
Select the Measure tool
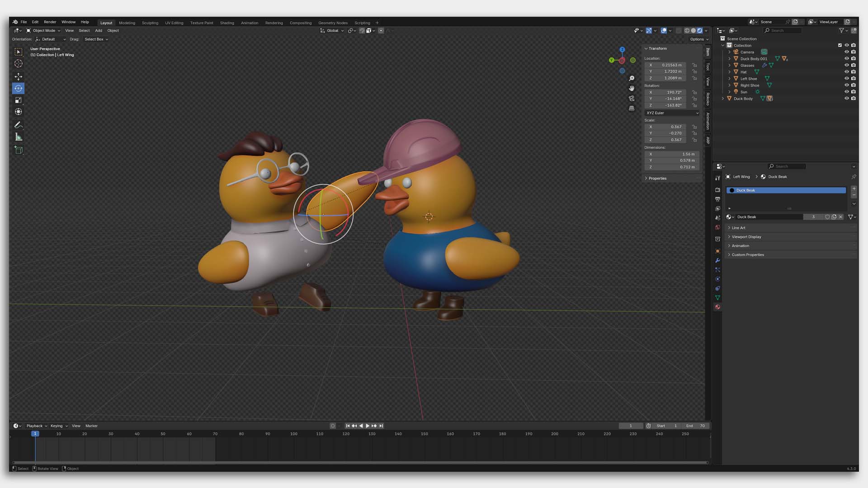point(19,137)
